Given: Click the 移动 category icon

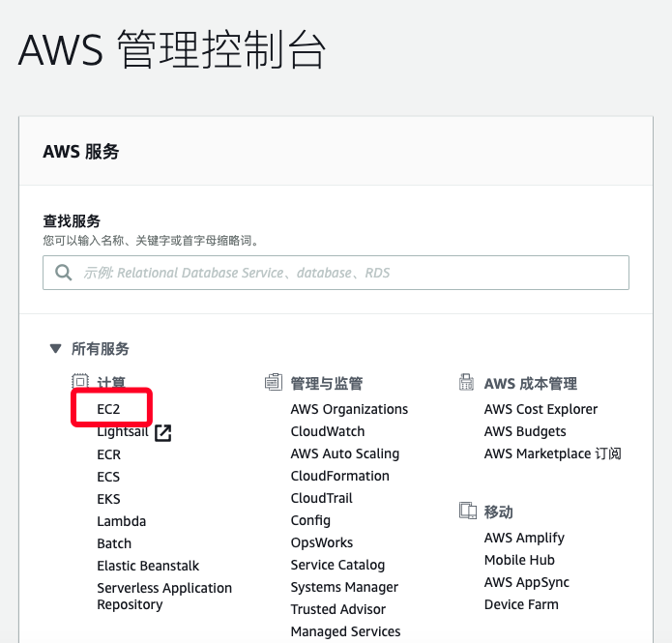Looking at the screenshot, I should tap(468, 511).
